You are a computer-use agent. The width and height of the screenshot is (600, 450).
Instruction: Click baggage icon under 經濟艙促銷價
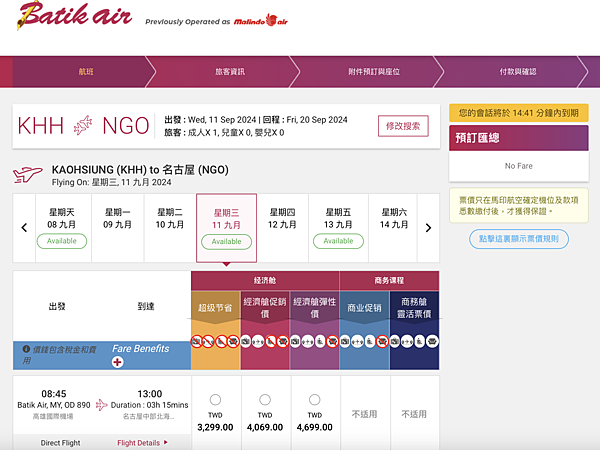[x=246, y=341]
